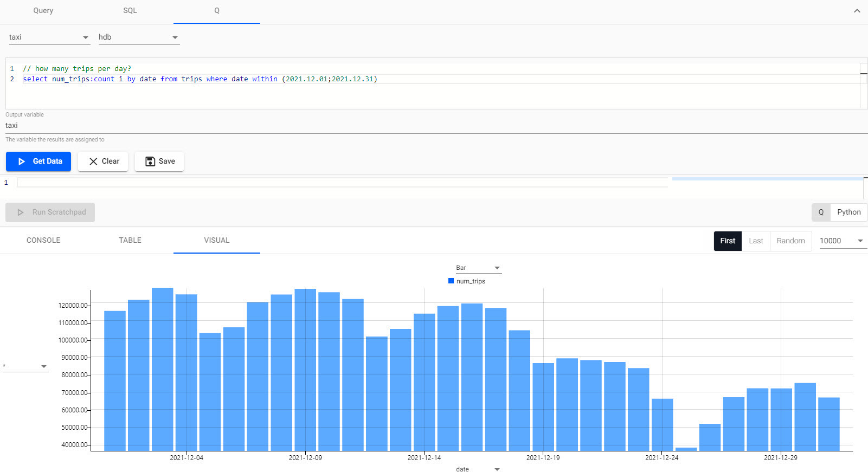
Task: Collapse the query panel with chevron-up icon
Action: pos(857,11)
